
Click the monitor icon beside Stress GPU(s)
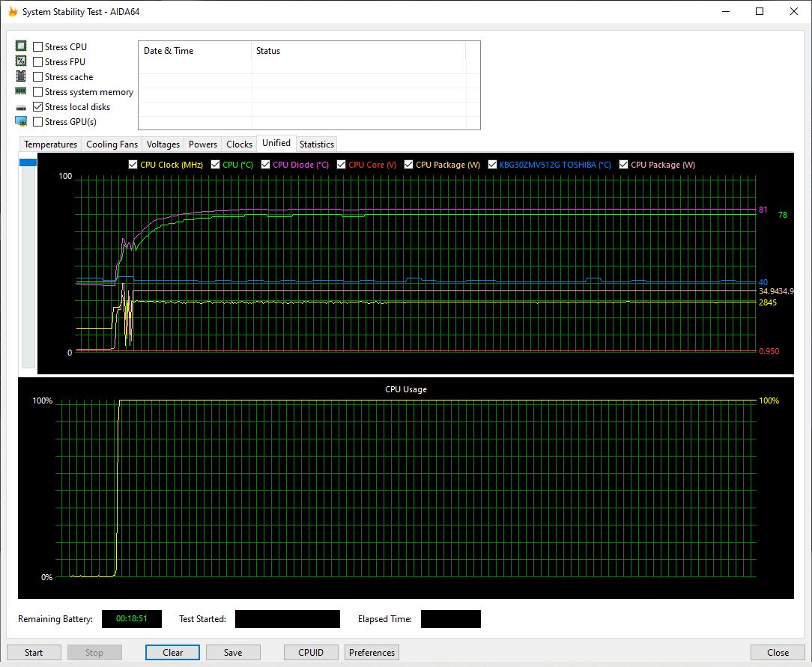point(21,121)
